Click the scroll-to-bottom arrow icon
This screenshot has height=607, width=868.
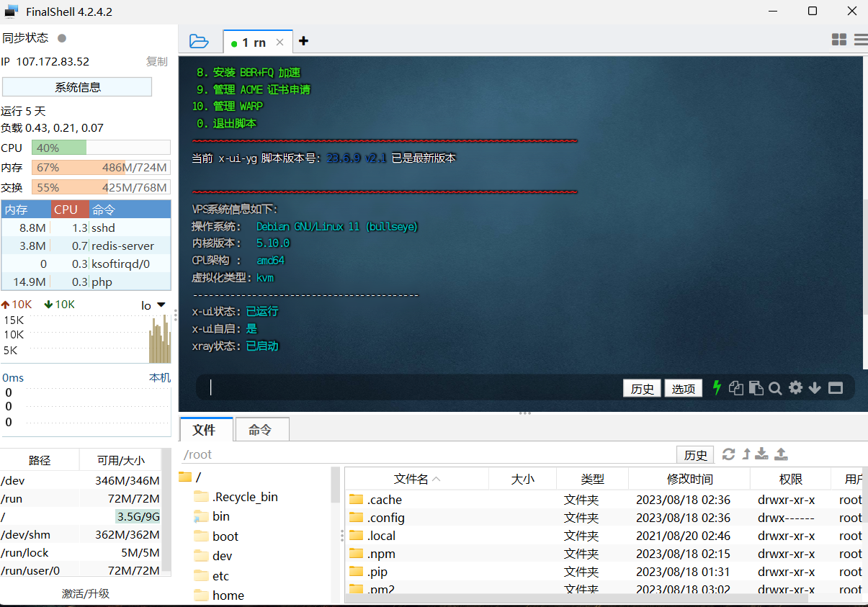(815, 388)
